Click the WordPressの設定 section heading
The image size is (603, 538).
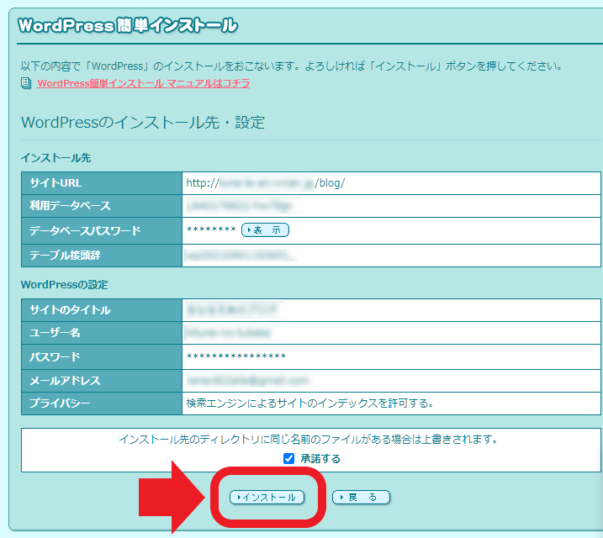click(64, 285)
